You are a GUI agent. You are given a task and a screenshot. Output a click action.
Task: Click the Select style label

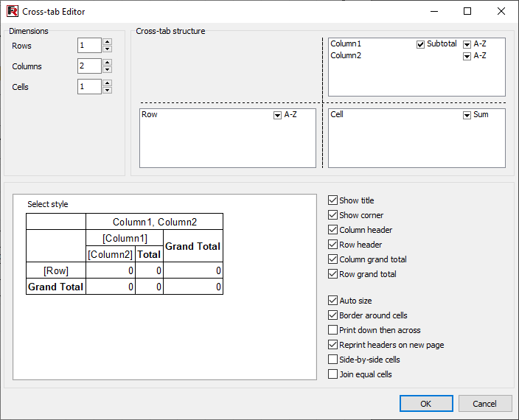pyautogui.click(x=48, y=204)
